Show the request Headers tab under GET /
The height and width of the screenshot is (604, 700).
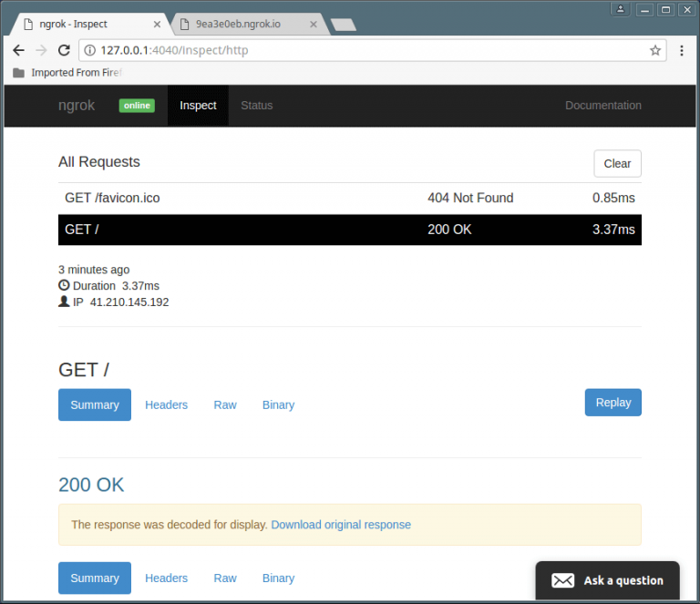pyautogui.click(x=167, y=405)
